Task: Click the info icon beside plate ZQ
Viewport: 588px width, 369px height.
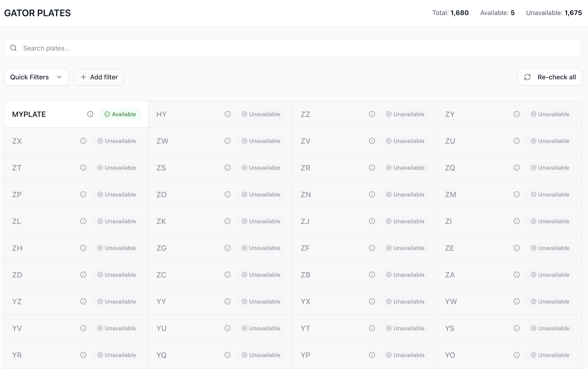Action: tap(516, 168)
